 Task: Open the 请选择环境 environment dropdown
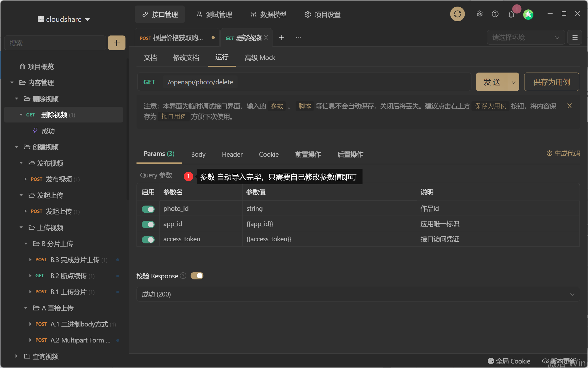pyautogui.click(x=526, y=38)
